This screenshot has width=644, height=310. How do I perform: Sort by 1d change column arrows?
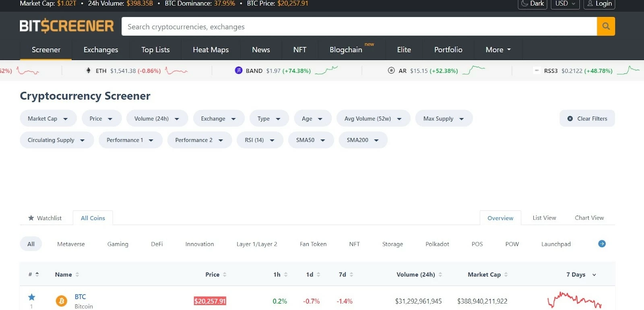coord(318,275)
